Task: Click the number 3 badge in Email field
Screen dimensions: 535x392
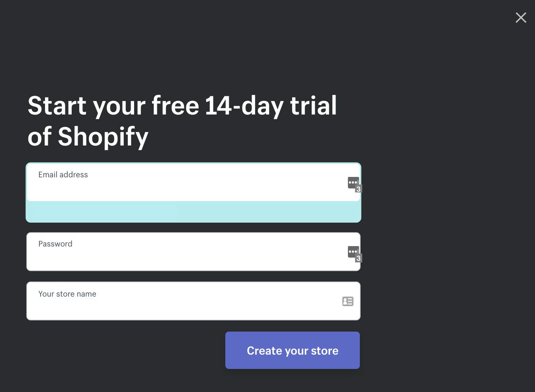Action: click(359, 189)
